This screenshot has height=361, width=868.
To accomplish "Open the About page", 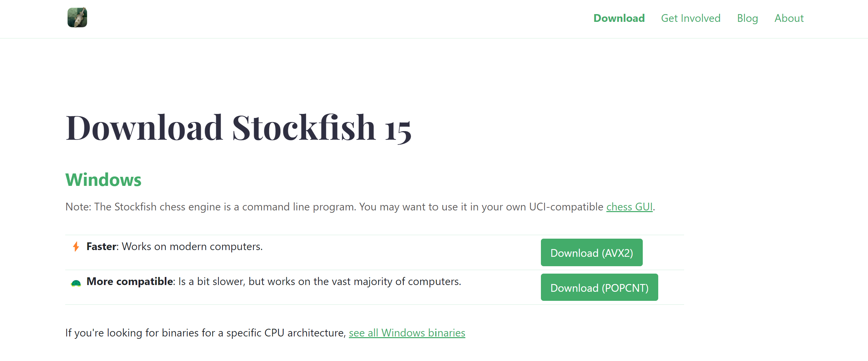I will click(789, 18).
